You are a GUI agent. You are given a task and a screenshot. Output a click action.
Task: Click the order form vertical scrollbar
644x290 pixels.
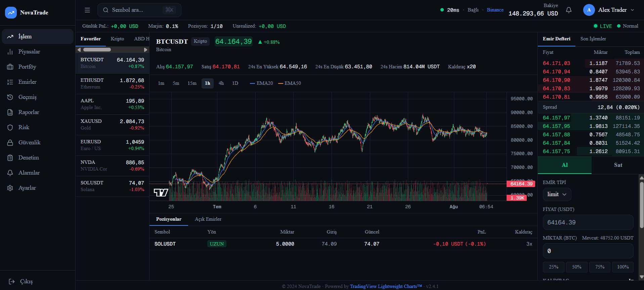coord(642,205)
